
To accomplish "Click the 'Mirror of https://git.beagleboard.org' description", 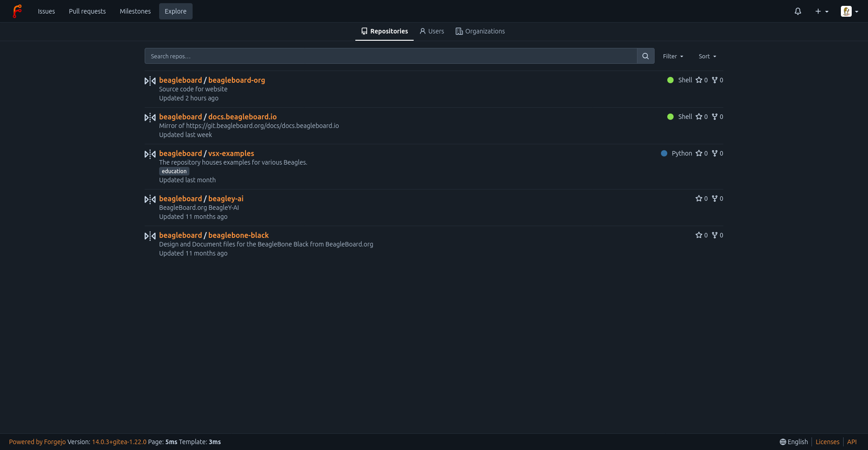I will point(249,126).
